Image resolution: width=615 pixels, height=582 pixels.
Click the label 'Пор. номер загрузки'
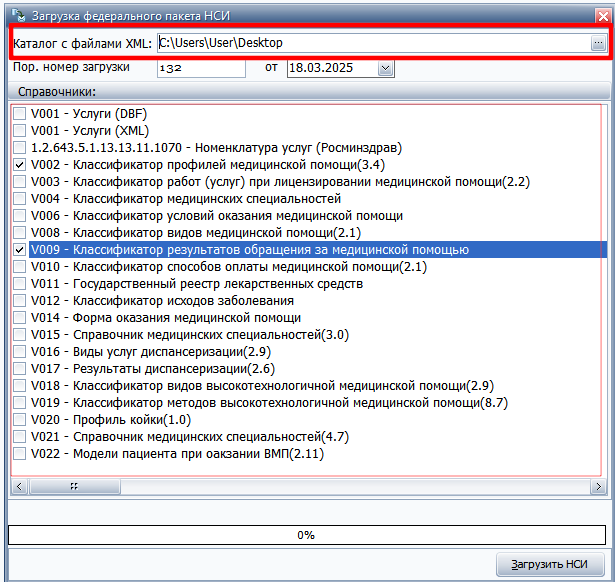pos(71,67)
